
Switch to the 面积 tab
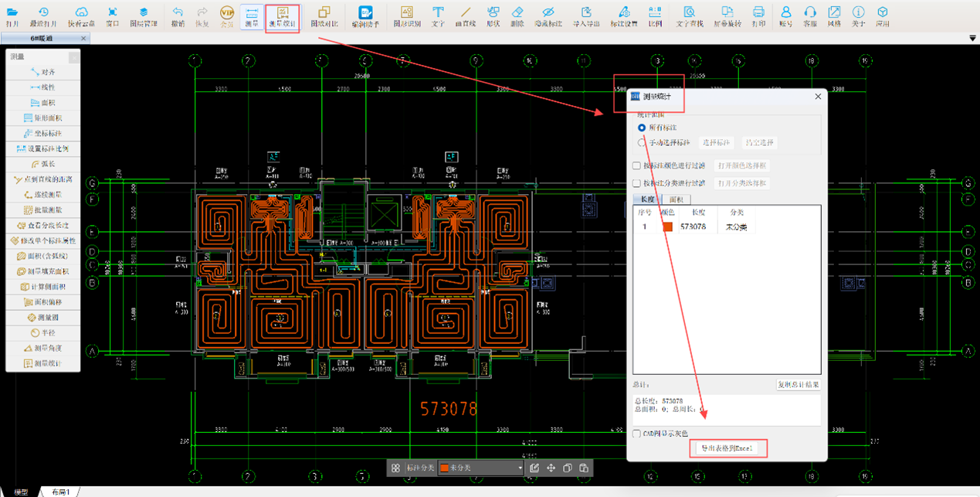pos(675,199)
